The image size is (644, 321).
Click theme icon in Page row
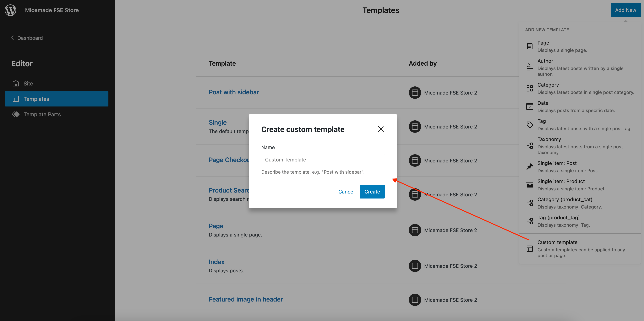415,230
